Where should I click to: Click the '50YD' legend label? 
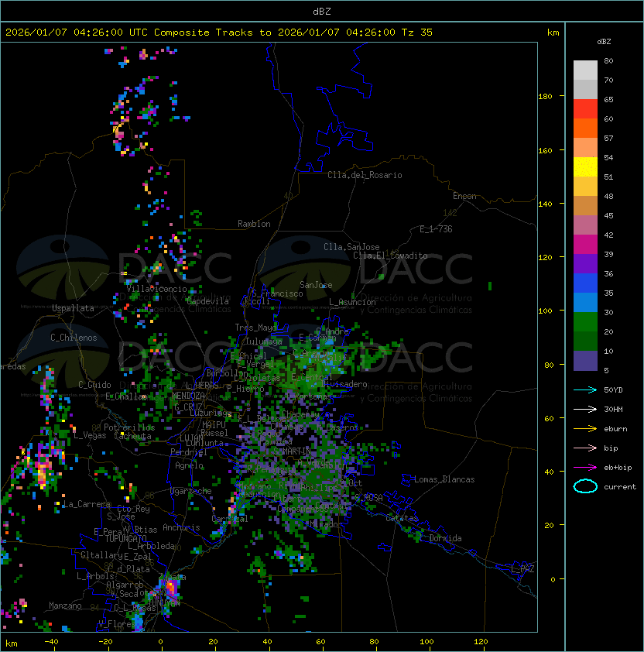613,389
